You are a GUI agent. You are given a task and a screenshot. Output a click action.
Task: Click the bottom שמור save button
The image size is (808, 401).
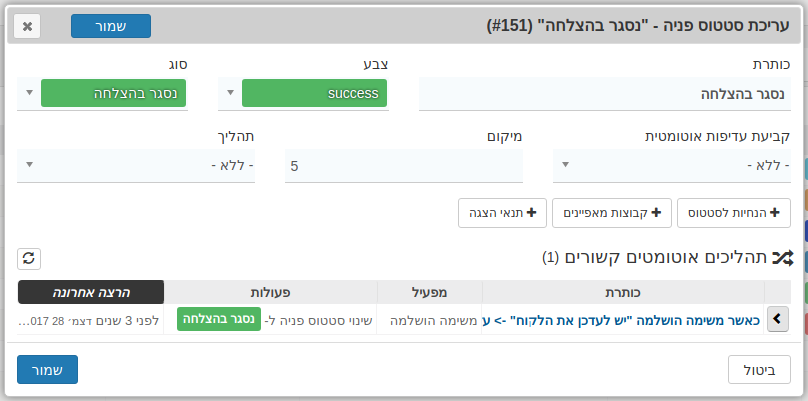(47, 370)
